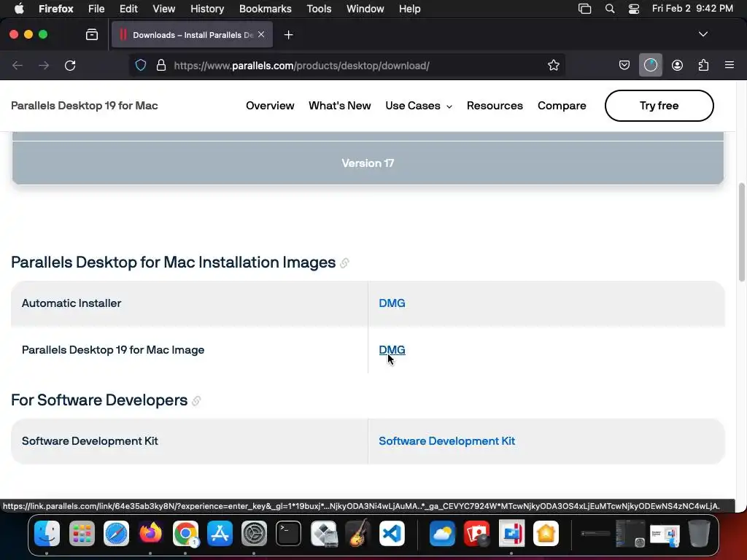747x560 pixels.
Task: Expand the Version 17 section
Action: pos(368,163)
